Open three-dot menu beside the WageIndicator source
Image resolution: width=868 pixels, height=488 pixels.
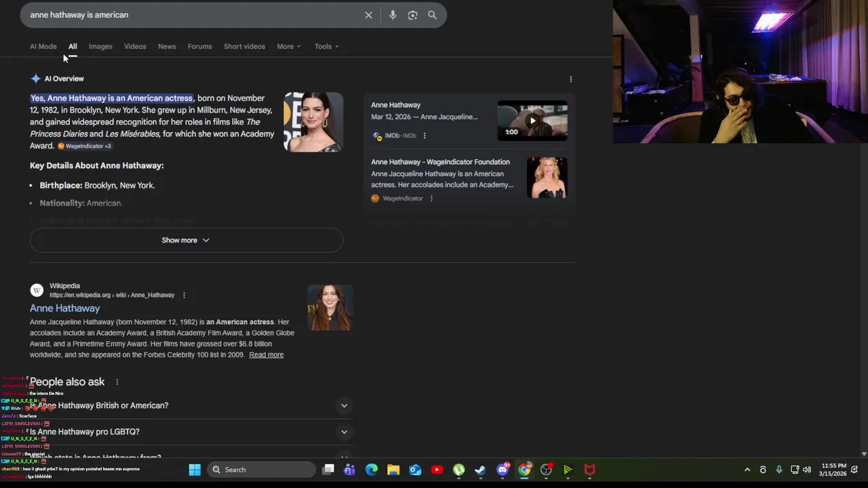coord(431,199)
